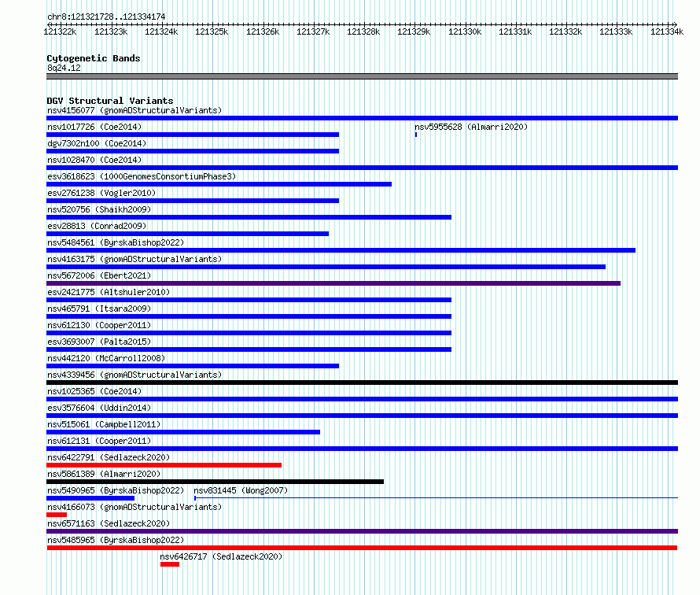Click the long red nsv5485965 bar
This screenshot has width=700, height=595.
click(x=362, y=548)
